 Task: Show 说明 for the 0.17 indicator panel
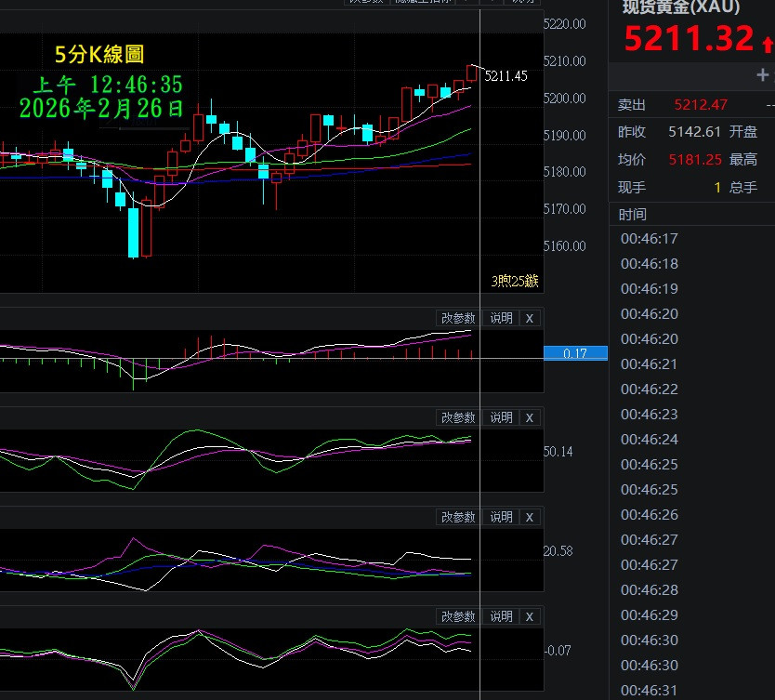[501, 318]
